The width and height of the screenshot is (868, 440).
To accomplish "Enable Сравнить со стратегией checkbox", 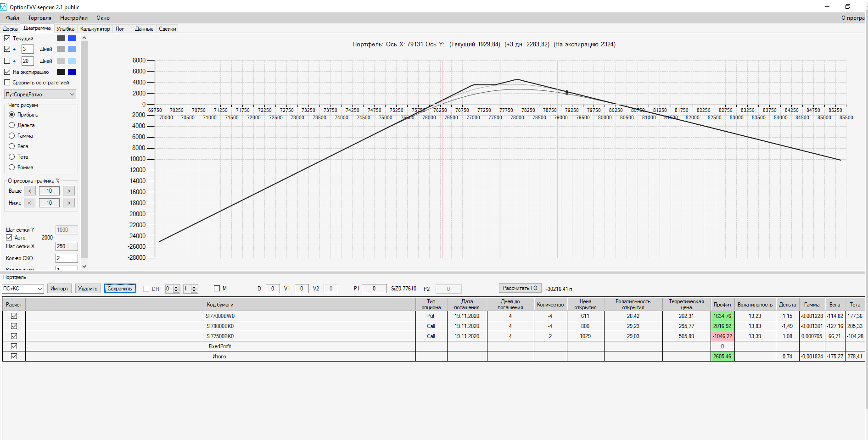I will tap(7, 83).
